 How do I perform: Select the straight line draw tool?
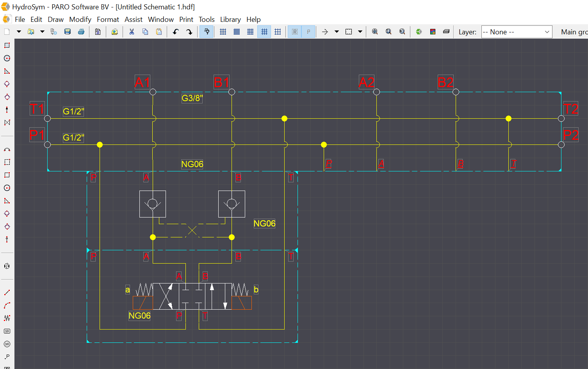7,292
